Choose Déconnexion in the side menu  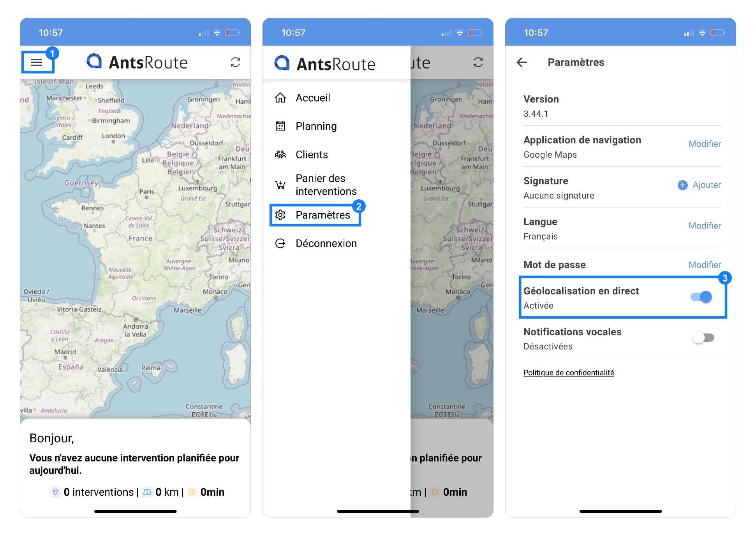pyautogui.click(x=326, y=243)
